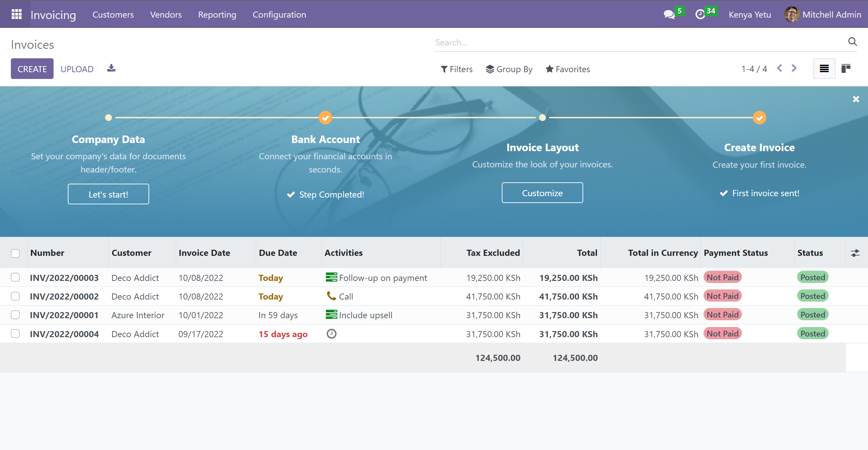
Task: Open the activities clock icon in navbar
Action: [x=700, y=14]
